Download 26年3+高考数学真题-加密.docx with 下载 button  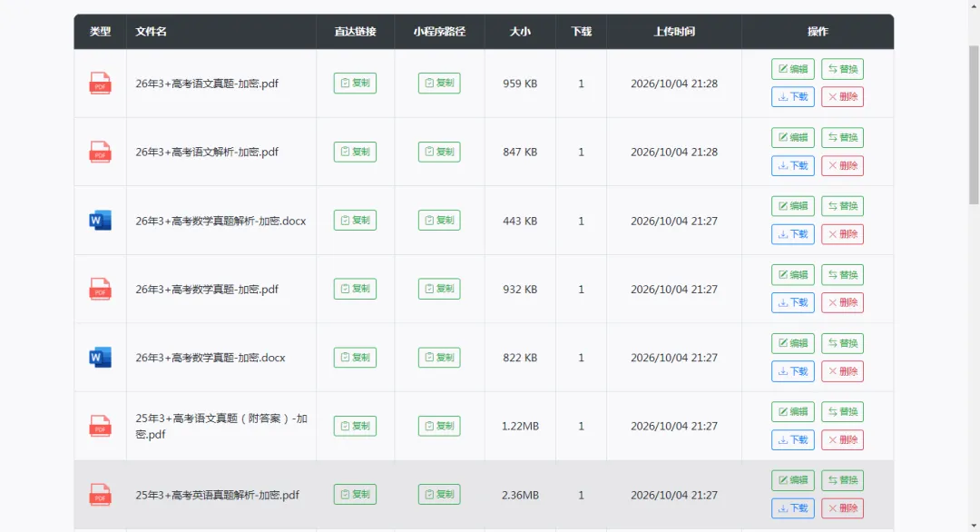[792, 371]
